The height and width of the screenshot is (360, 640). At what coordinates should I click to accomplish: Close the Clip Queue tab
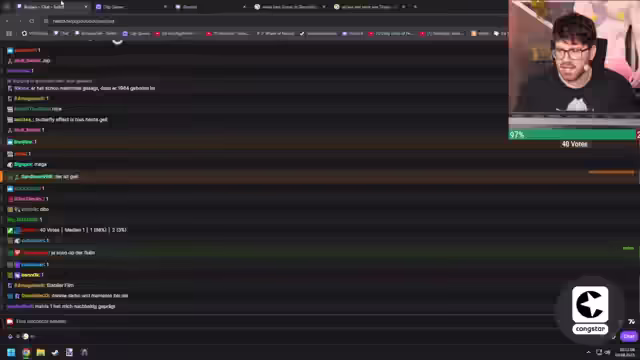coord(165,7)
